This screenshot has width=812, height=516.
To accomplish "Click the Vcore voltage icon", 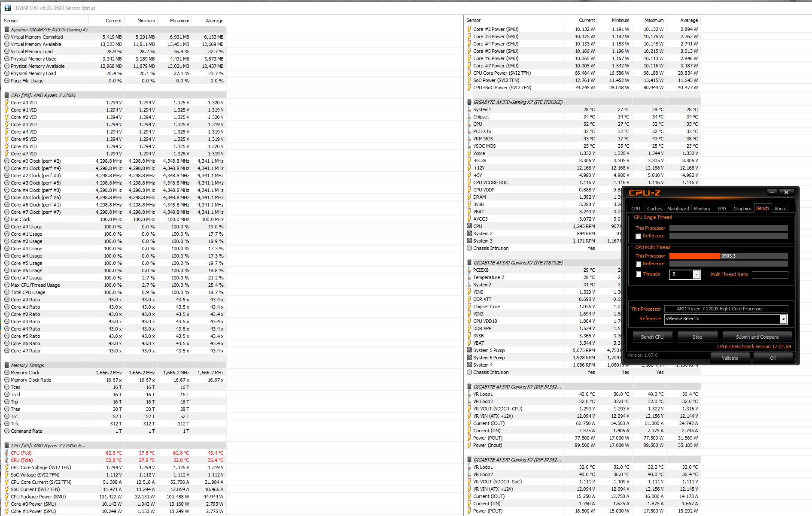I will [469, 153].
